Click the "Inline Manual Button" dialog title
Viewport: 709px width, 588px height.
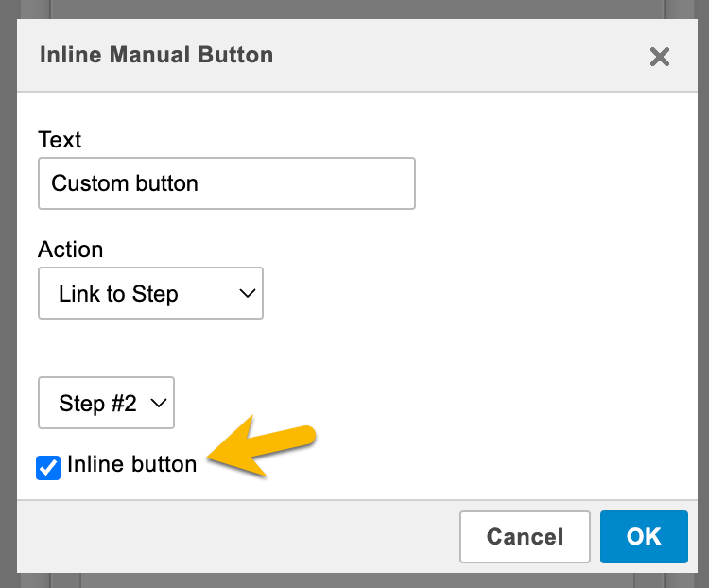point(156,55)
